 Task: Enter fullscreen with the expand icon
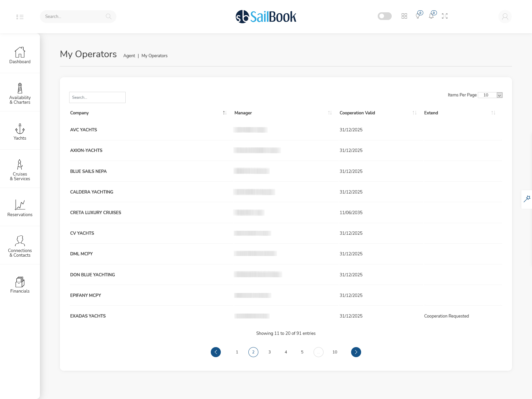tap(445, 16)
